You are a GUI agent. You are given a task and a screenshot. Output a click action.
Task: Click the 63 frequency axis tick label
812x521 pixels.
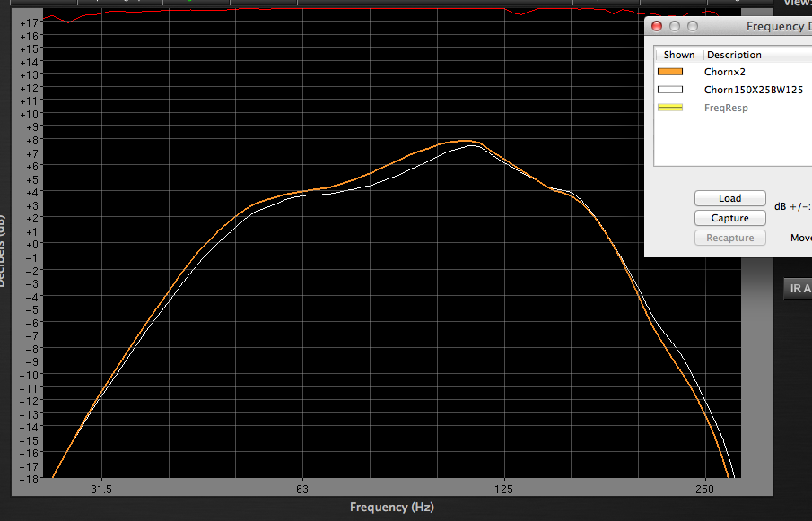pos(302,489)
